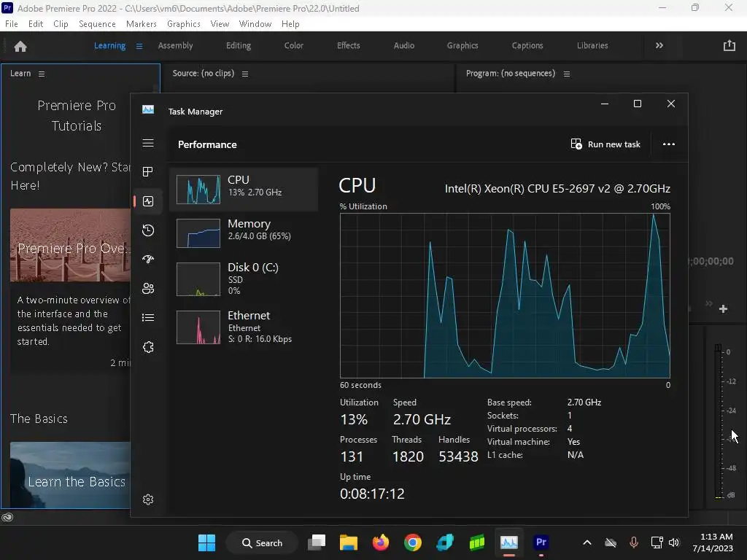Open the Help menu
747x560 pixels.
point(290,24)
